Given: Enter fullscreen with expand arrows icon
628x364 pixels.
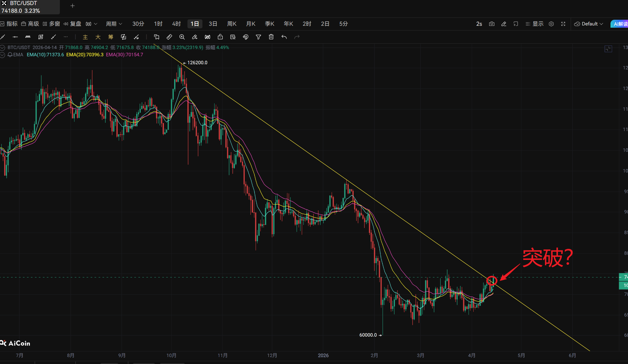Looking at the screenshot, I should click(x=563, y=24).
